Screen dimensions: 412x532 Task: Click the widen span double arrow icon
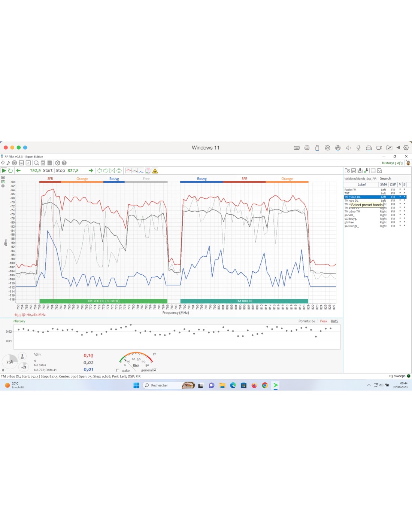pyautogui.click(x=119, y=171)
